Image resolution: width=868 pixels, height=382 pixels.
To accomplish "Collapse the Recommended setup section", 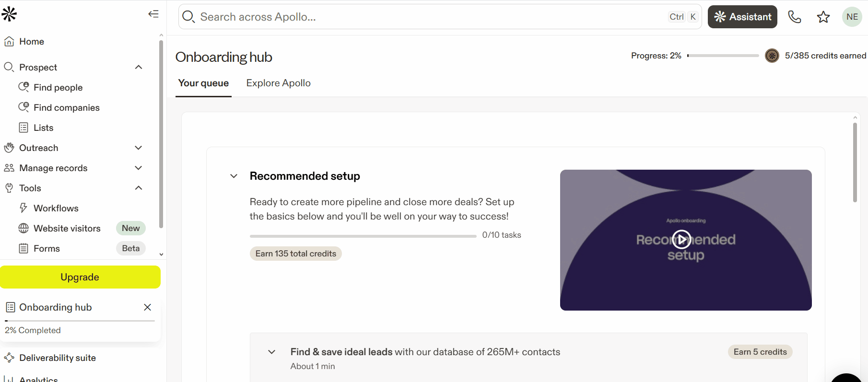I will [234, 176].
